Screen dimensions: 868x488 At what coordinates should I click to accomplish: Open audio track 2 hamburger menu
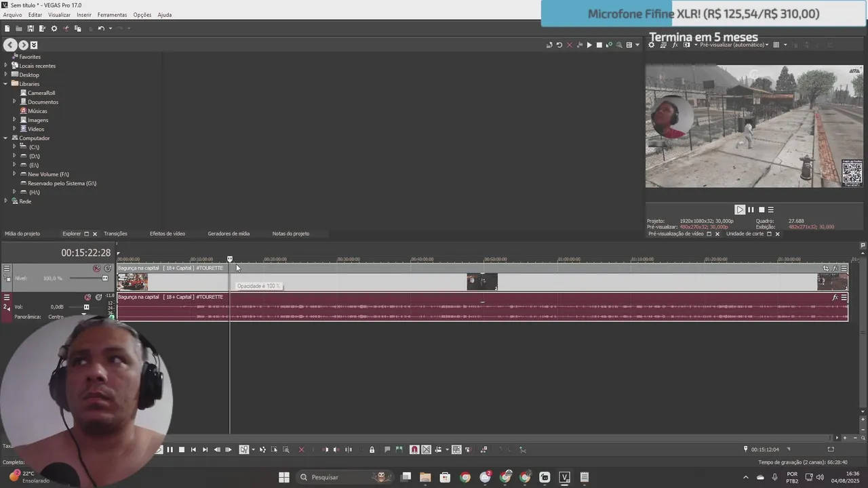tap(6, 297)
